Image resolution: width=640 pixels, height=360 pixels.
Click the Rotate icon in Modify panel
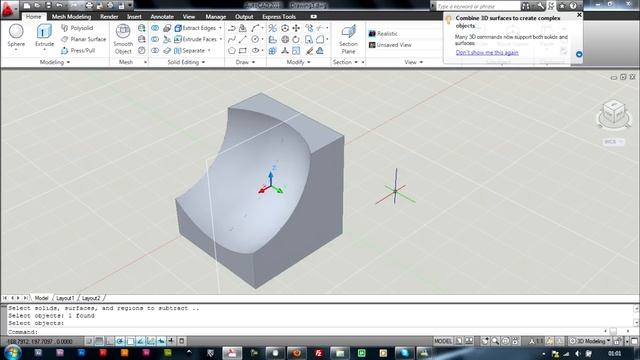click(296, 39)
